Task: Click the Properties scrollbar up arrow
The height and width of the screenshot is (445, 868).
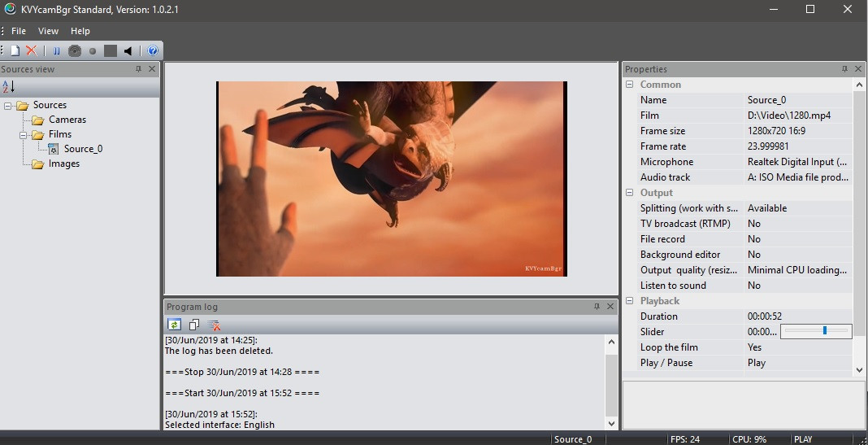Action: coord(859,85)
